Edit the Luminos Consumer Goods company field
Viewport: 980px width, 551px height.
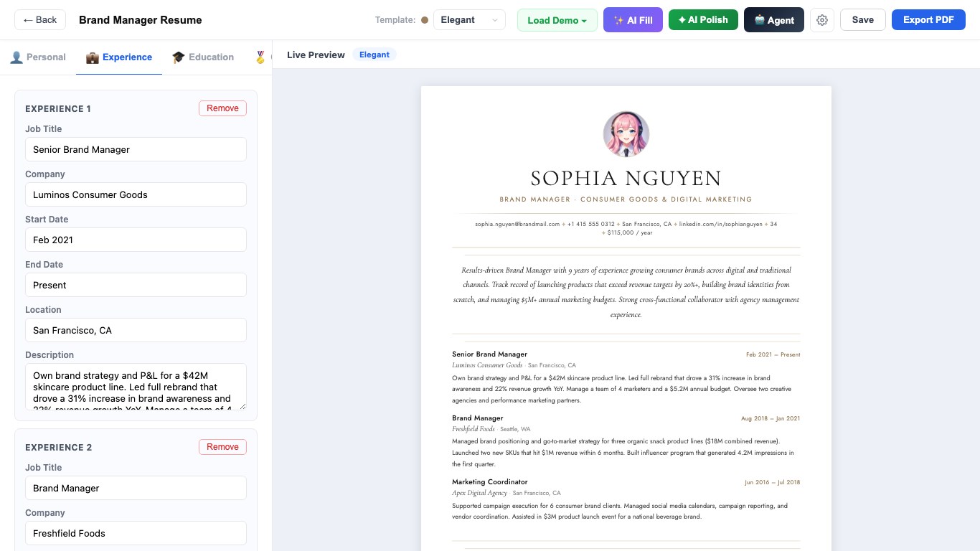coord(136,194)
